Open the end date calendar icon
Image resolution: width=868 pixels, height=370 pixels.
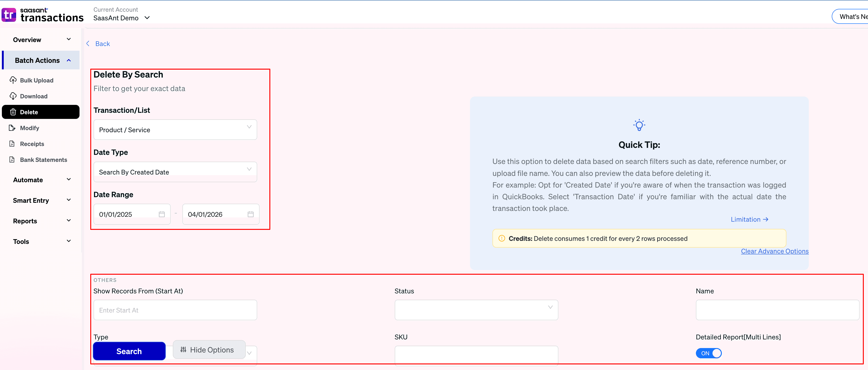click(250, 214)
